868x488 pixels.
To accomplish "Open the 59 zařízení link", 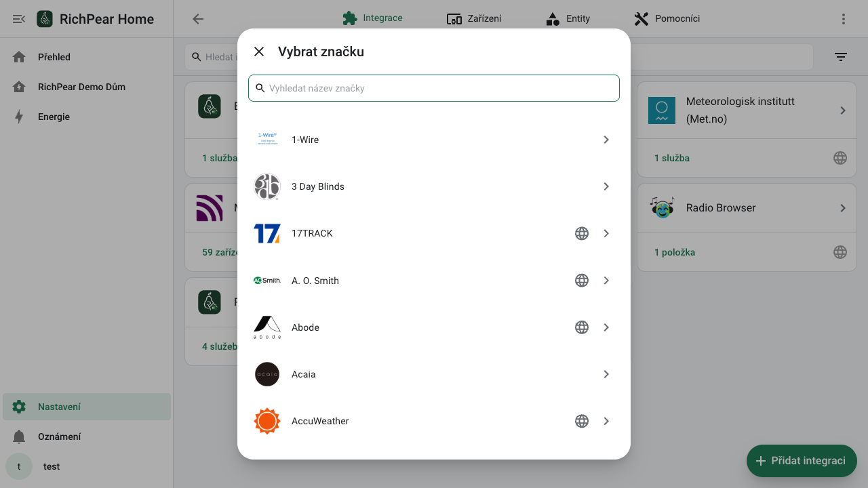I will tap(220, 252).
